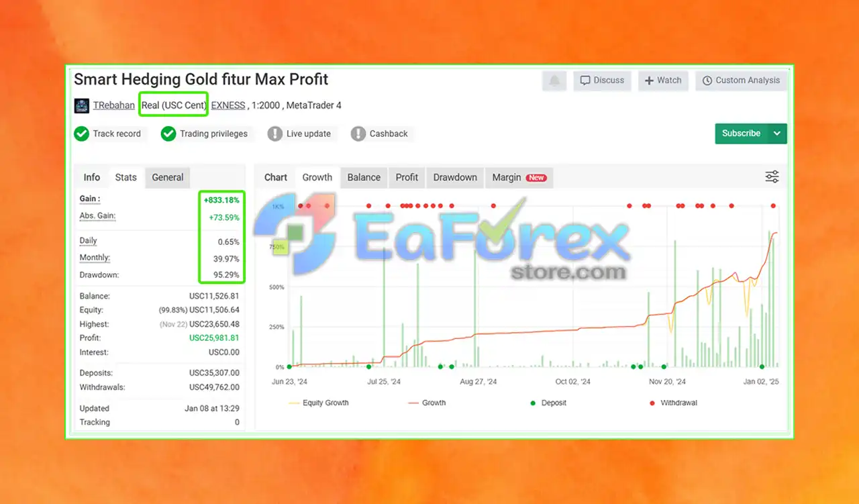Click the Nov 20, '24 axis label
859x504 pixels.
click(x=668, y=381)
